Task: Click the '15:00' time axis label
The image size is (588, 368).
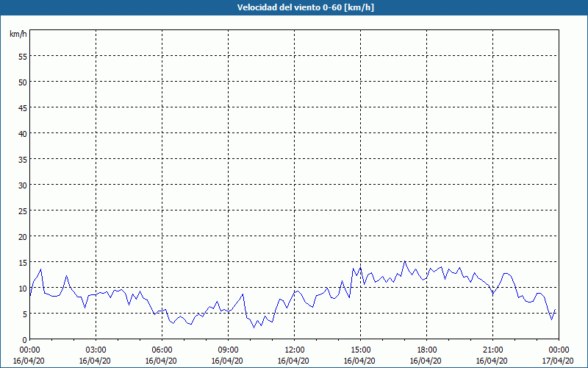Action: [360, 350]
